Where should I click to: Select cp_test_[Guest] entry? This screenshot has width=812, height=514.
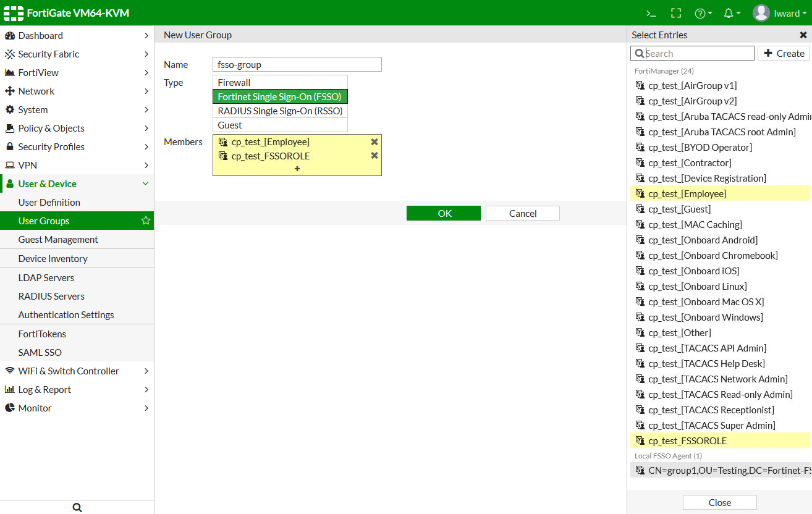[720, 209]
